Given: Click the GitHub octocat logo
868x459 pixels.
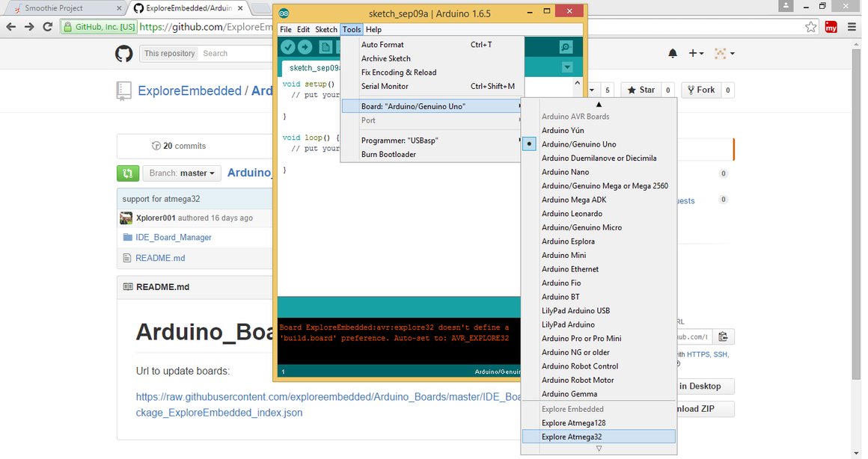Looking at the screenshot, I should [124, 54].
